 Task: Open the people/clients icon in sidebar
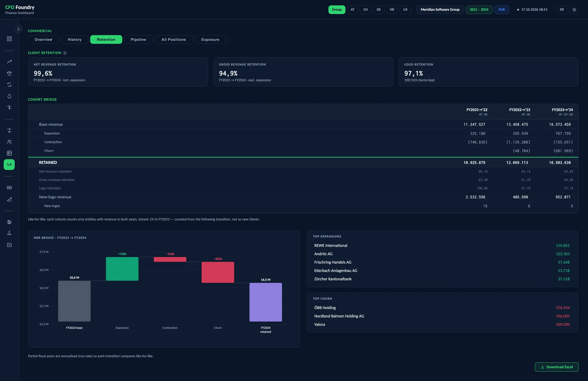(x=9, y=142)
